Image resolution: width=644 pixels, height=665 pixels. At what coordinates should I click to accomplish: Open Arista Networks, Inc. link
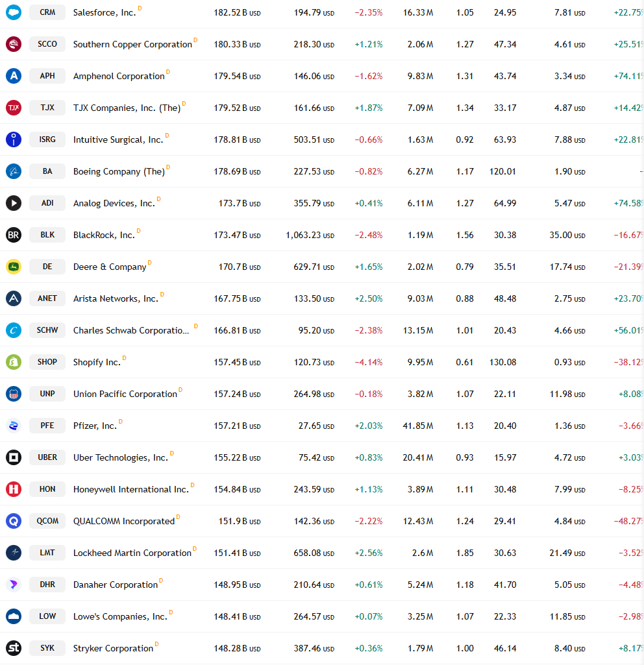(x=116, y=299)
